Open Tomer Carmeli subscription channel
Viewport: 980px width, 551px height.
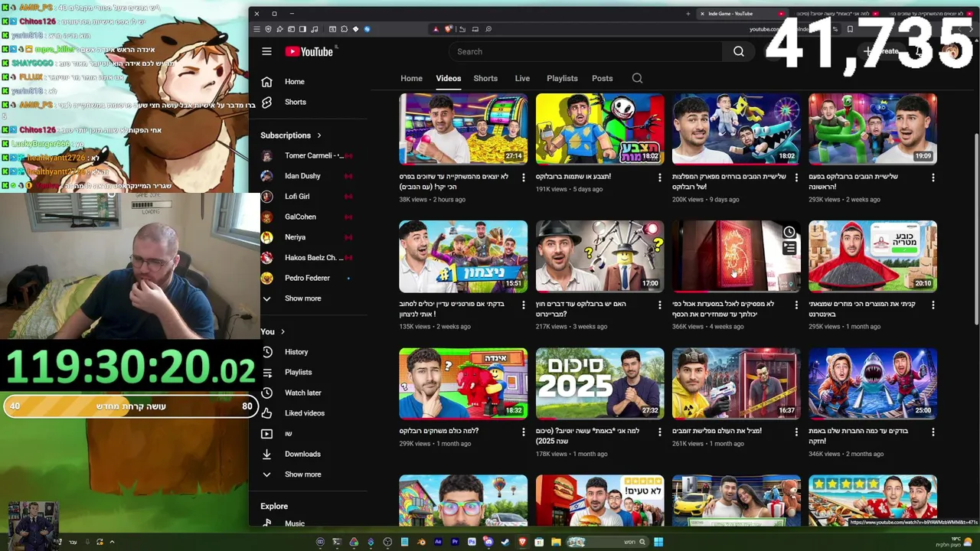pyautogui.click(x=309, y=155)
